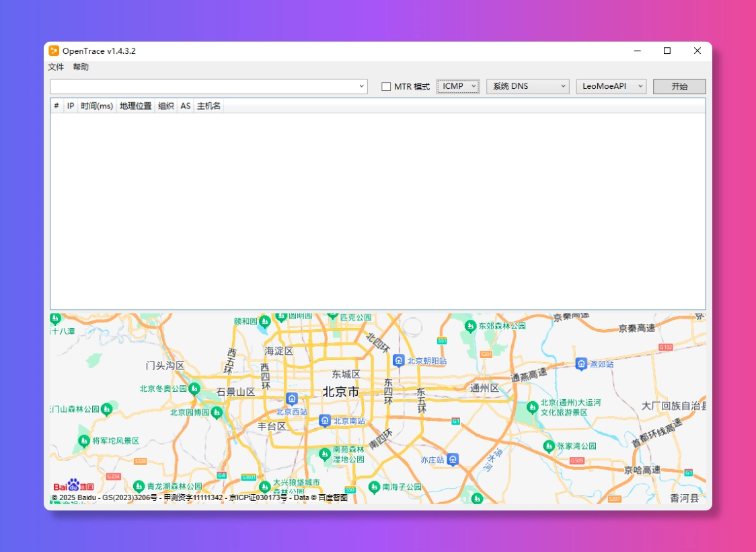Click the 地理位置 column header
756x552 pixels.
pos(135,106)
